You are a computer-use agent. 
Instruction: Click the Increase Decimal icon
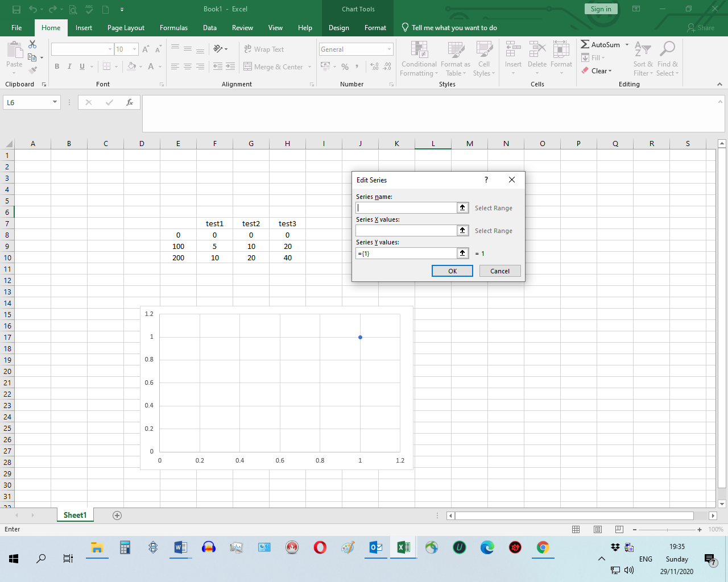(374, 66)
